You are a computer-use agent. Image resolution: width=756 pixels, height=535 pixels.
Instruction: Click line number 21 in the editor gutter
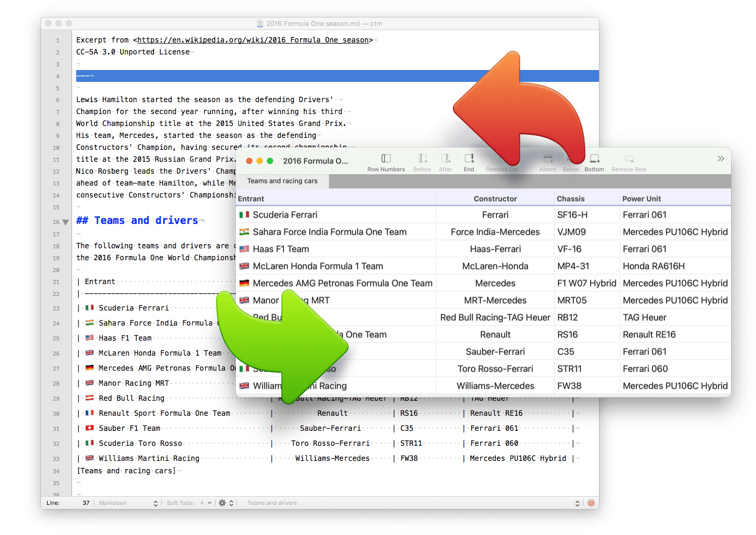pyautogui.click(x=56, y=282)
